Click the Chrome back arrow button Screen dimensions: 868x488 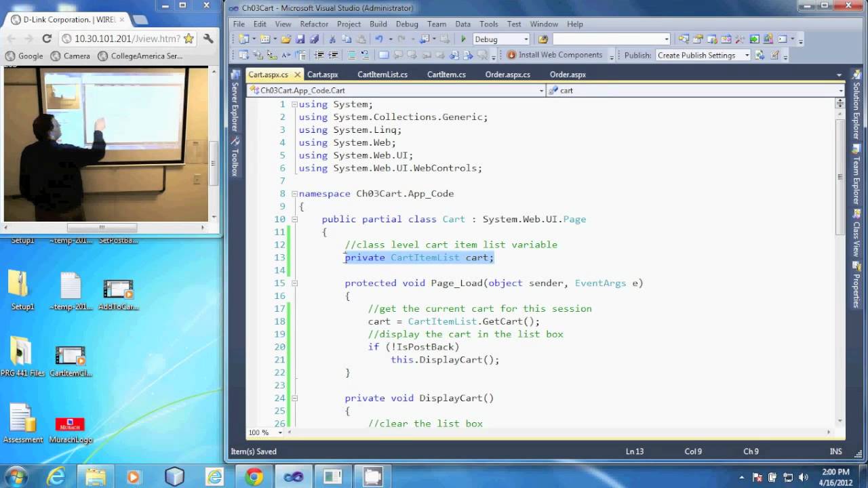(x=12, y=39)
